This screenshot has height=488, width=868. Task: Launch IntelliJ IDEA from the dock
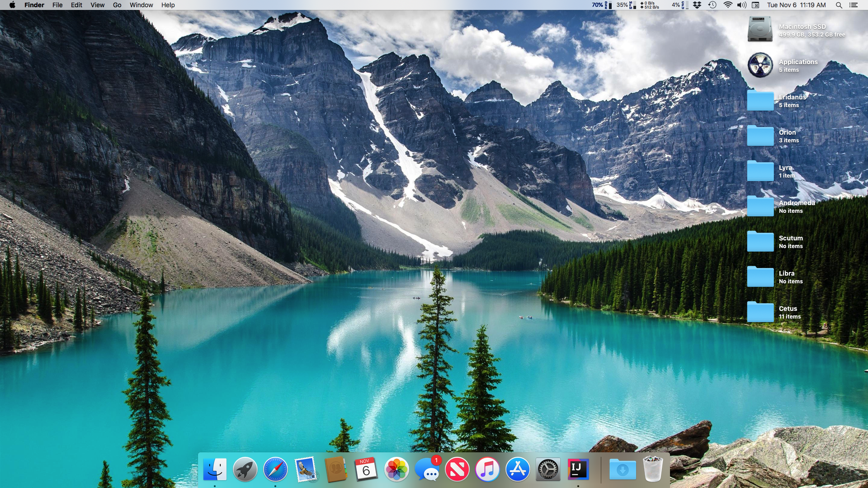pos(578,469)
